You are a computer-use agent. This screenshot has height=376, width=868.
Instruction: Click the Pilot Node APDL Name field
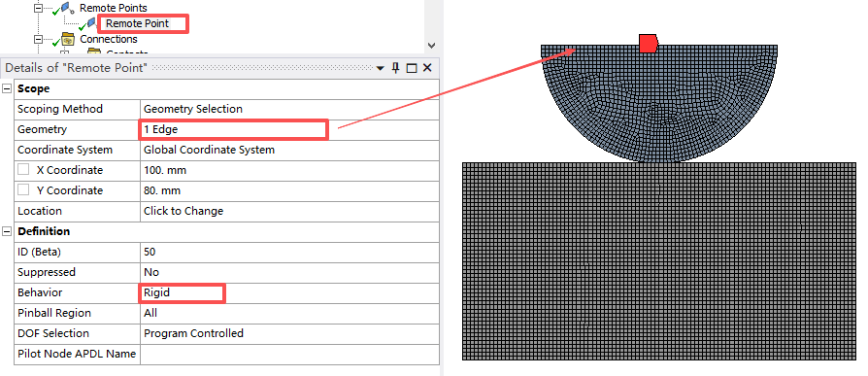coord(289,354)
